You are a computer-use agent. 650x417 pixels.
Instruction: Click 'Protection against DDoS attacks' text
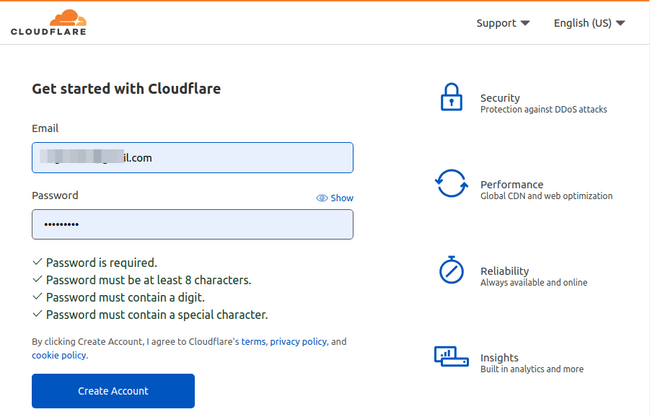(x=543, y=109)
